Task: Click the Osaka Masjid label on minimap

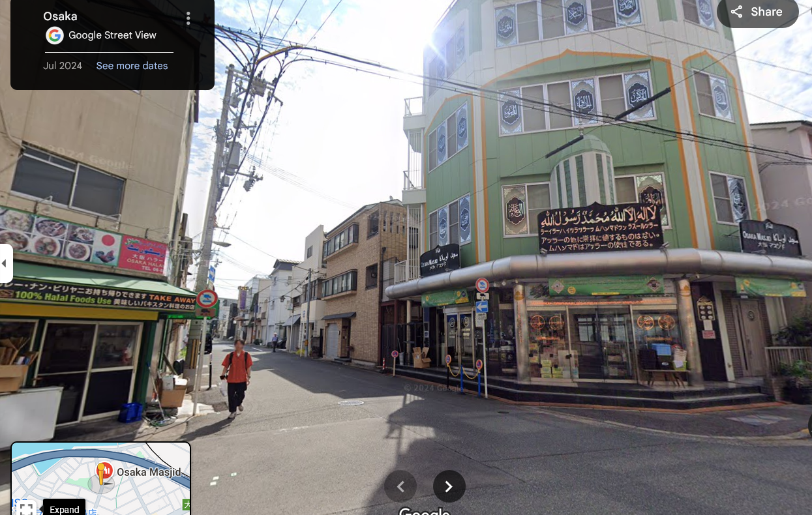Action: (149, 472)
